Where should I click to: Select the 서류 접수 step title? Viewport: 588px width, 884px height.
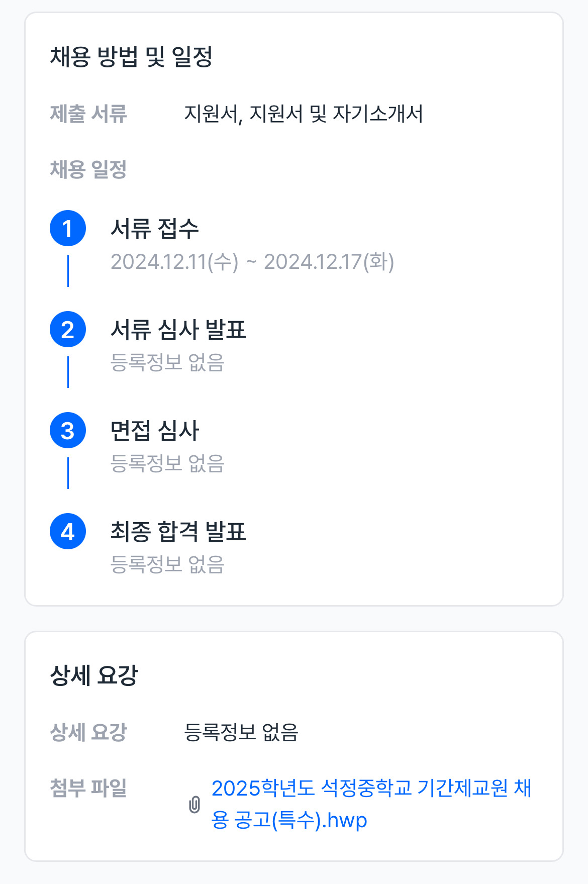155,229
